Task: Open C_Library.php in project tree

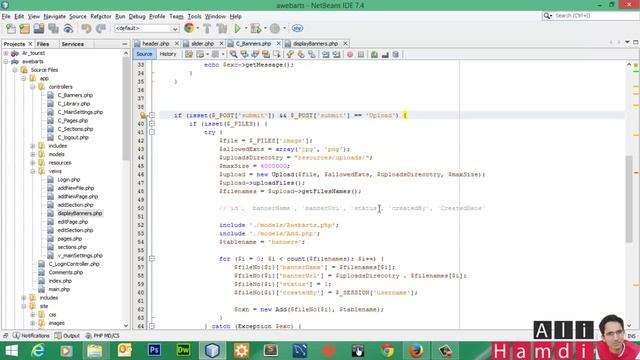Action: pyautogui.click(x=73, y=104)
